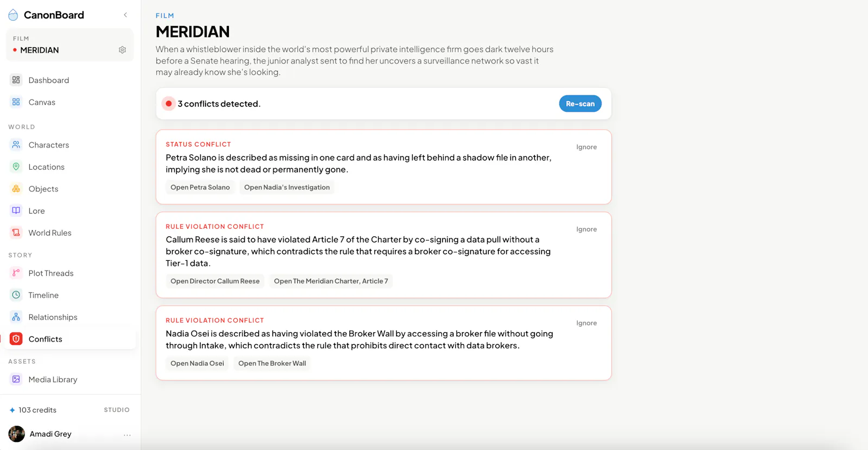The width and height of the screenshot is (868, 450).
Task: Select the MERIDIAN project switcher
Action: click(x=69, y=45)
